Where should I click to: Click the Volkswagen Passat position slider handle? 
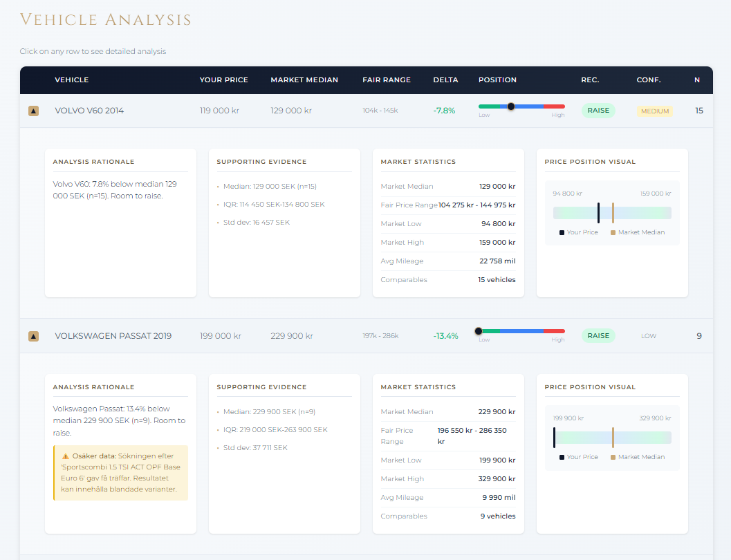pos(479,331)
